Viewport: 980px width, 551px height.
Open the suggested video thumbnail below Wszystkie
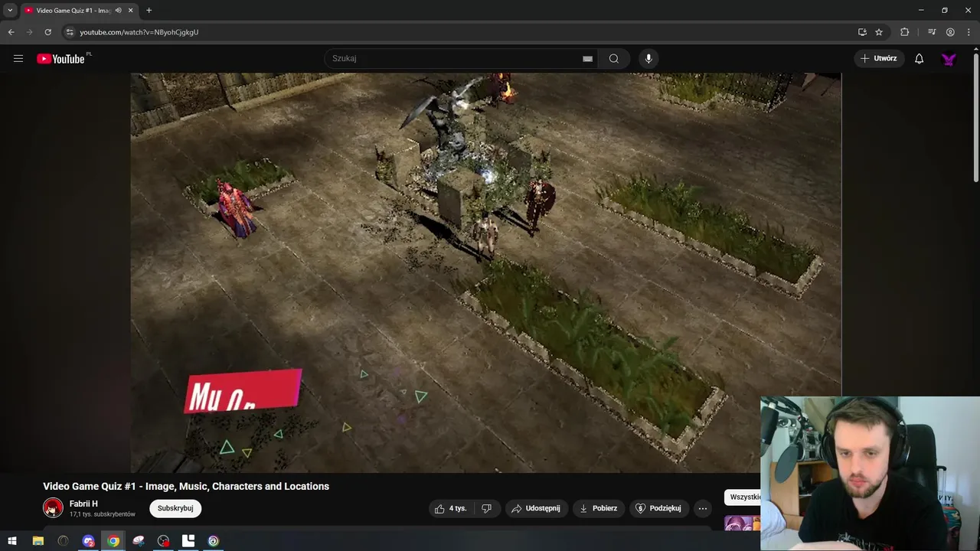coord(742,523)
